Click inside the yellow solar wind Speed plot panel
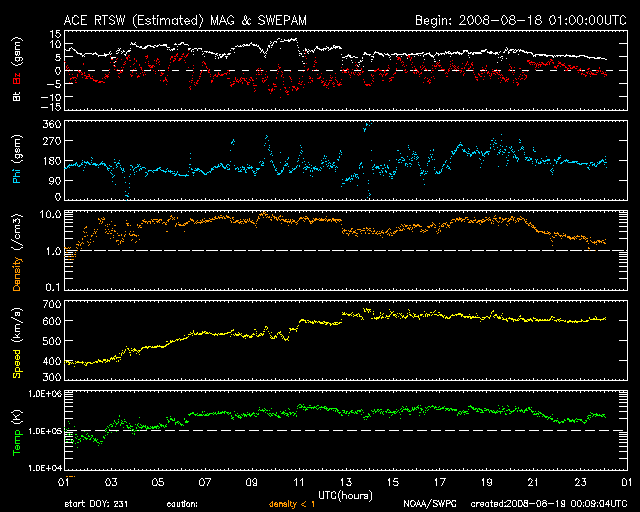This screenshot has width=640, height=512. [346, 340]
